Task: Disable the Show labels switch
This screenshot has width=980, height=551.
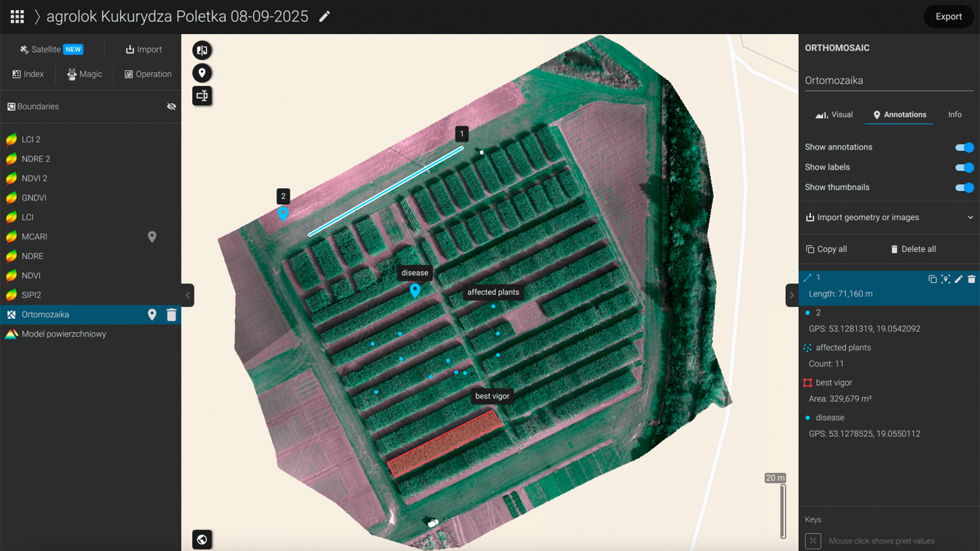Action: point(964,167)
